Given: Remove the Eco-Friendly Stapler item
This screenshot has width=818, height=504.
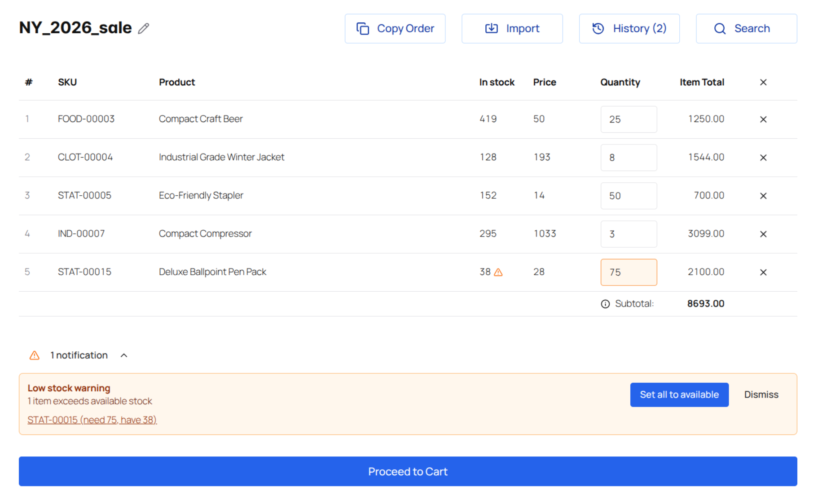Looking at the screenshot, I should pos(763,196).
